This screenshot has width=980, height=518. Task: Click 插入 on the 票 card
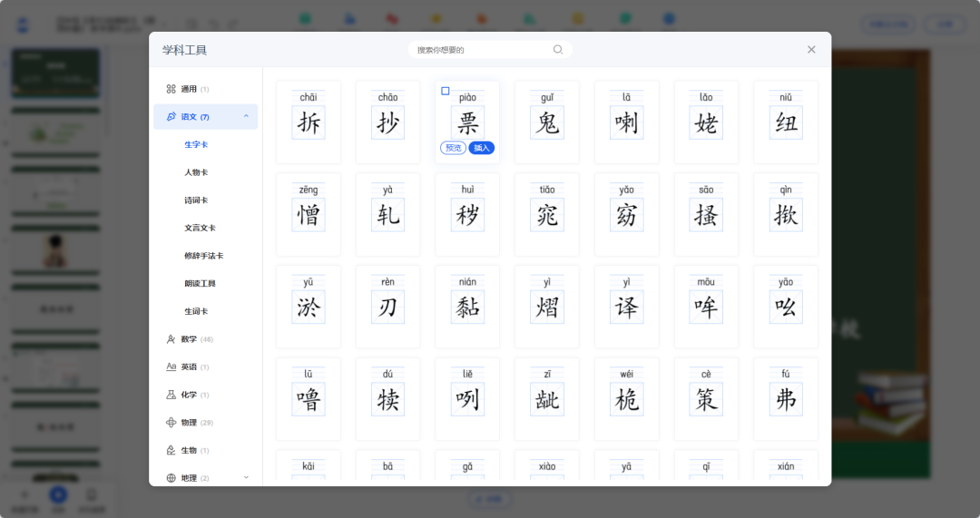click(481, 148)
